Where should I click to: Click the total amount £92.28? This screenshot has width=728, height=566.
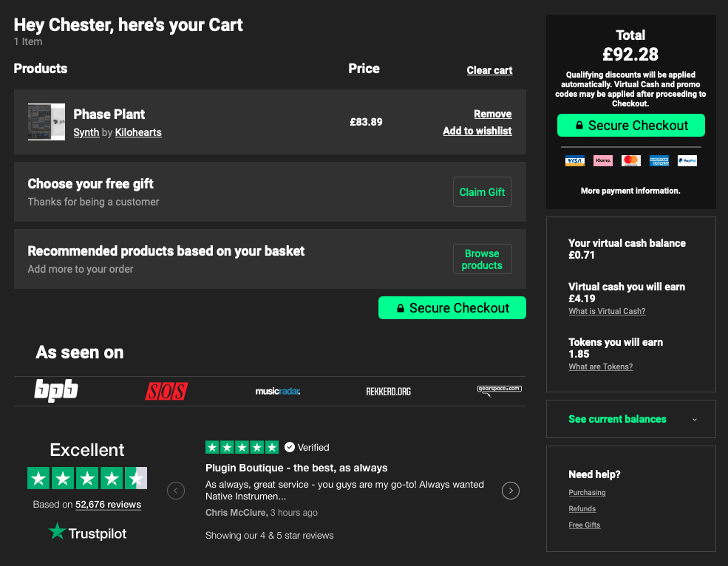630,55
